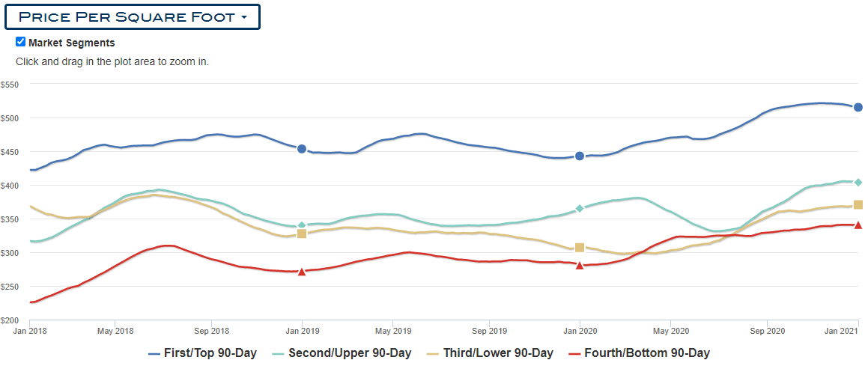Viewport: 868px width, 369px height.
Task: Click blue circle marker at Jan 2019
Action: (x=302, y=149)
